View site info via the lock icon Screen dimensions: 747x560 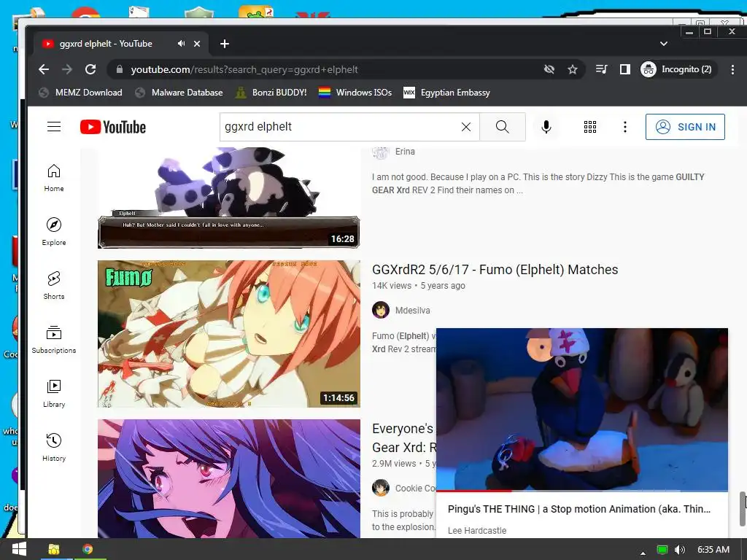click(119, 69)
